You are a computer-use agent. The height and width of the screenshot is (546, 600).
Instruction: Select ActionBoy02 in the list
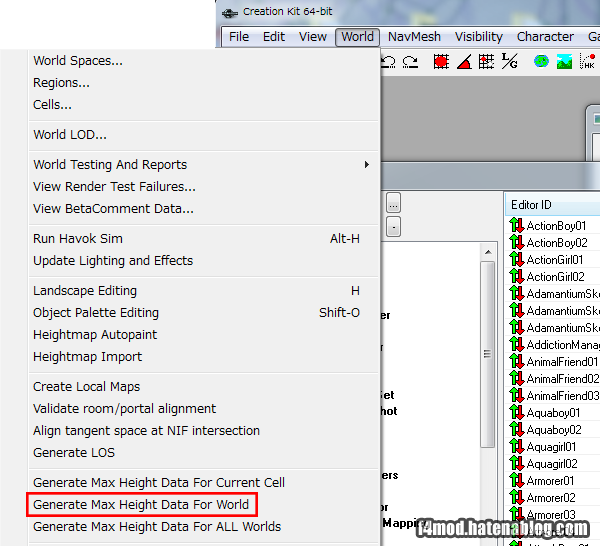(553, 243)
